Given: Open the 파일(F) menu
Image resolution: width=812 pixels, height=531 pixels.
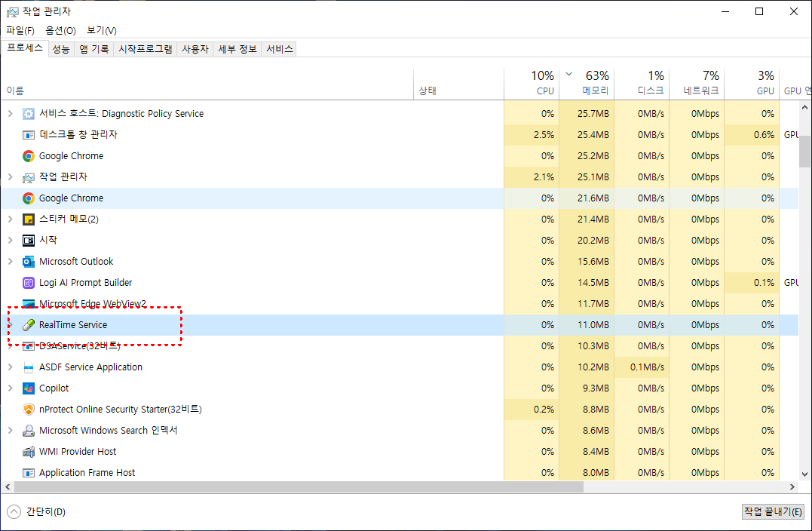Looking at the screenshot, I should click(20, 31).
